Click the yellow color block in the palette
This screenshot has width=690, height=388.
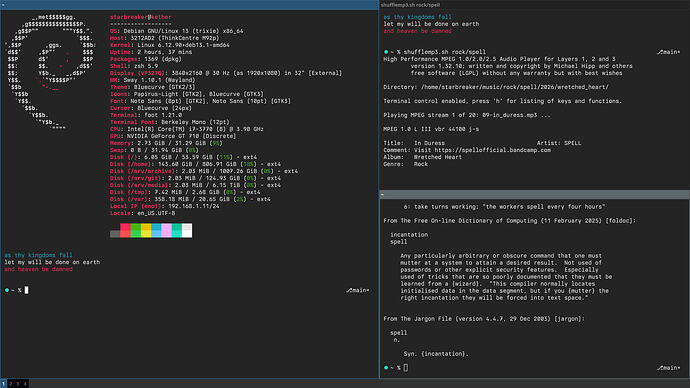tap(146, 231)
